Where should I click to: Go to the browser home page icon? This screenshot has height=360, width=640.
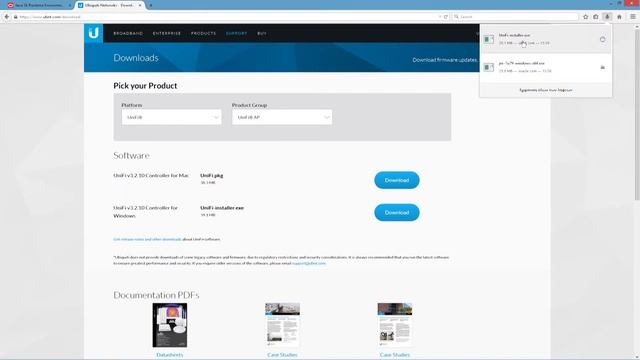coord(619,17)
